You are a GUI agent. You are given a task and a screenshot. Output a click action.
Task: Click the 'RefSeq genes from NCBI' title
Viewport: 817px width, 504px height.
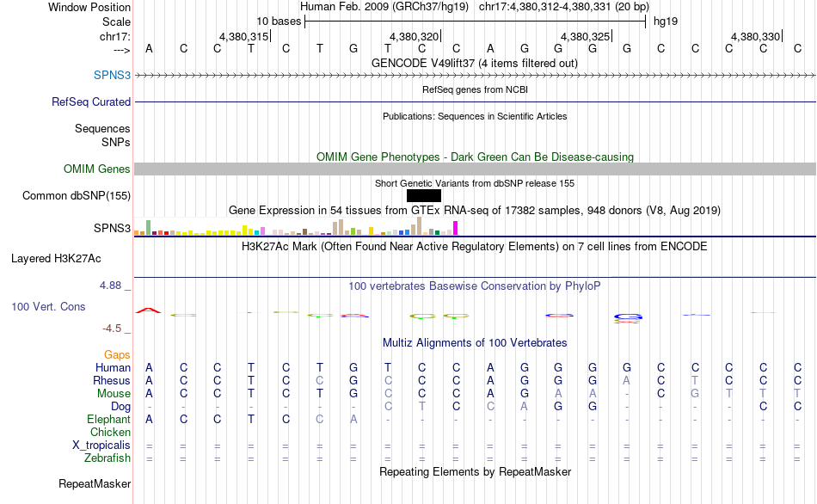pos(475,89)
